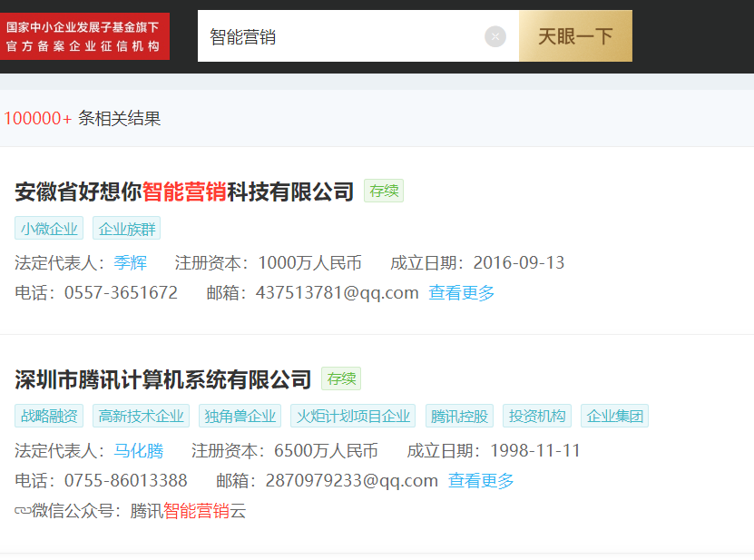754x560 pixels.
Task: Click the 高新技术企业 tag
Action: coord(140,415)
